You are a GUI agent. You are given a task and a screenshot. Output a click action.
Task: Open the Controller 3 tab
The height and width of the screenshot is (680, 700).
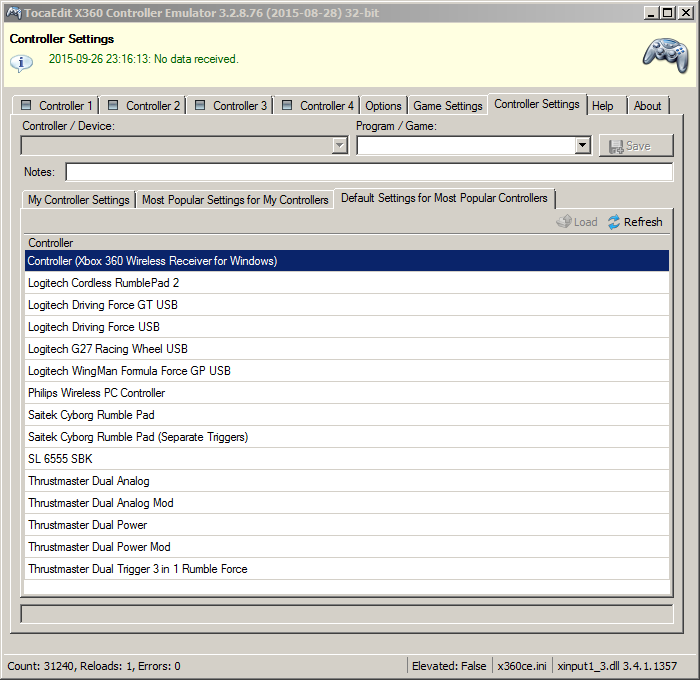click(x=230, y=106)
